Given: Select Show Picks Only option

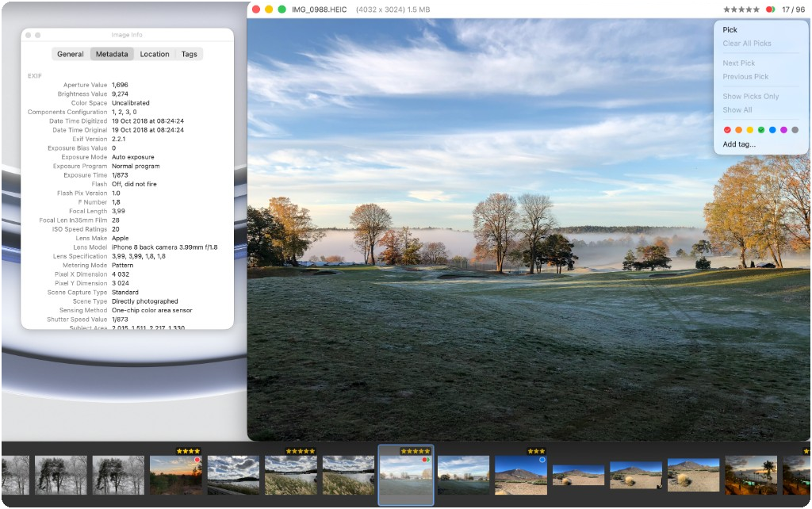Looking at the screenshot, I should coord(750,96).
